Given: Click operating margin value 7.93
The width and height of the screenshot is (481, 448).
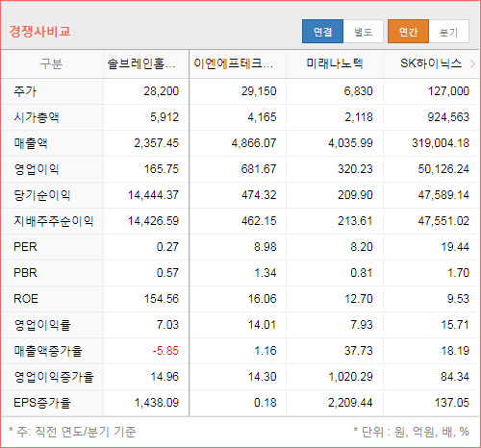Looking at the screenshot, I should point(362,325).
